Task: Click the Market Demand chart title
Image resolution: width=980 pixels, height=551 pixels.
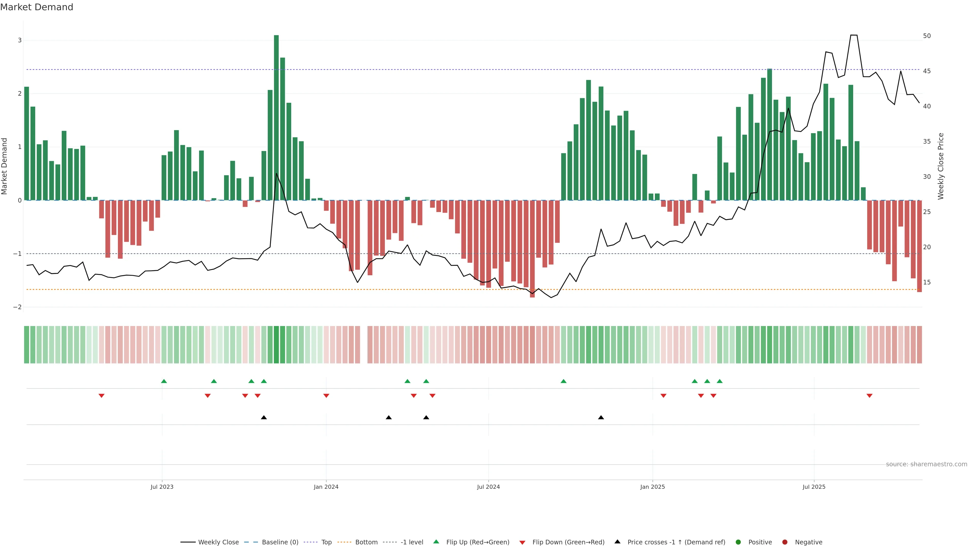Action: click(36, 7)
